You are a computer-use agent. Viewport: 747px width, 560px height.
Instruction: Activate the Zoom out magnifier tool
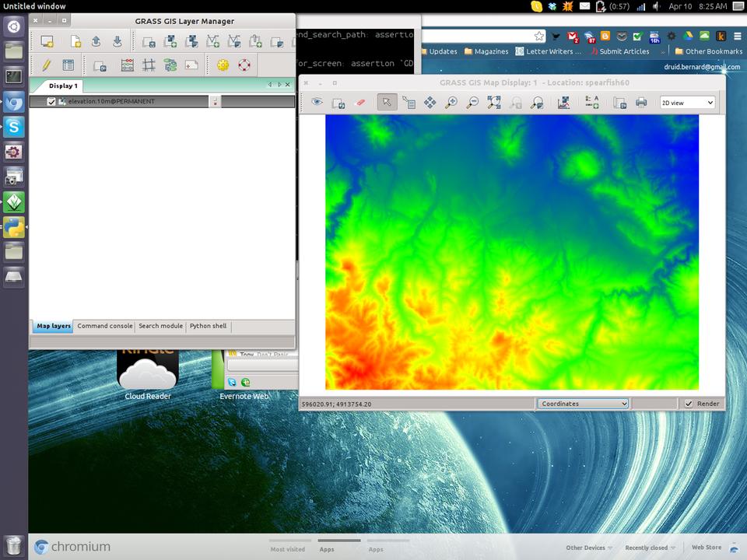(x=472, y=102)
